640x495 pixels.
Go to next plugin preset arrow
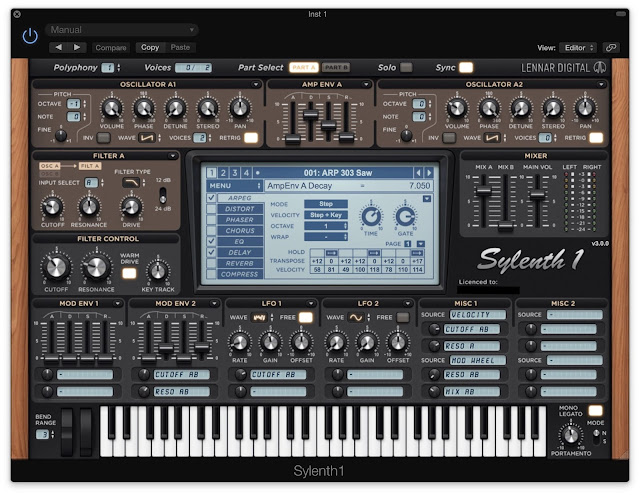point(77,47)
